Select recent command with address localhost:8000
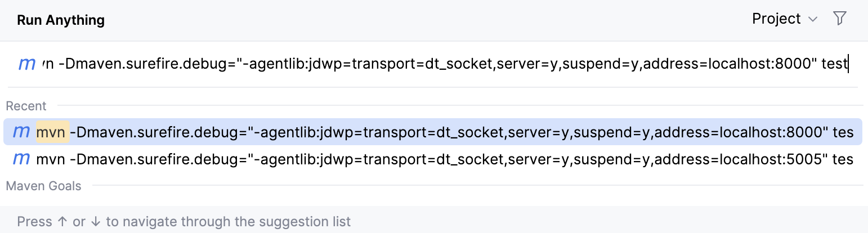This screenshot has height=233, width=868. pyautogui.click(x=445, y=132)
